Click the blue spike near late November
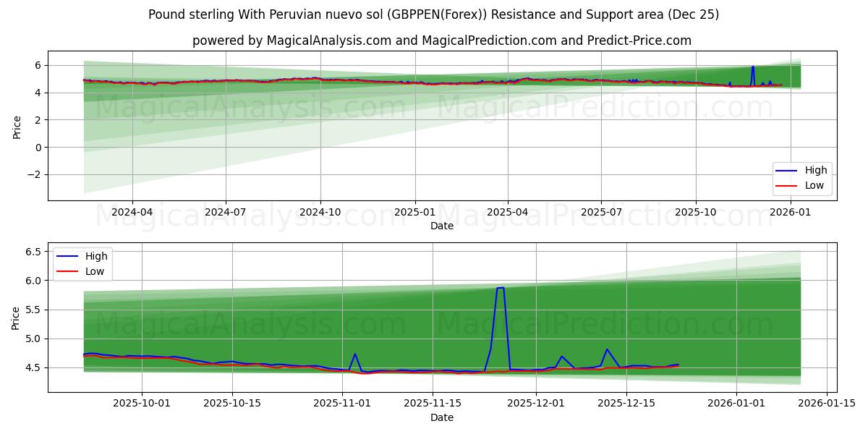Image resolution: width=868 pixels, height=434 pixels. tap(499, 289)
